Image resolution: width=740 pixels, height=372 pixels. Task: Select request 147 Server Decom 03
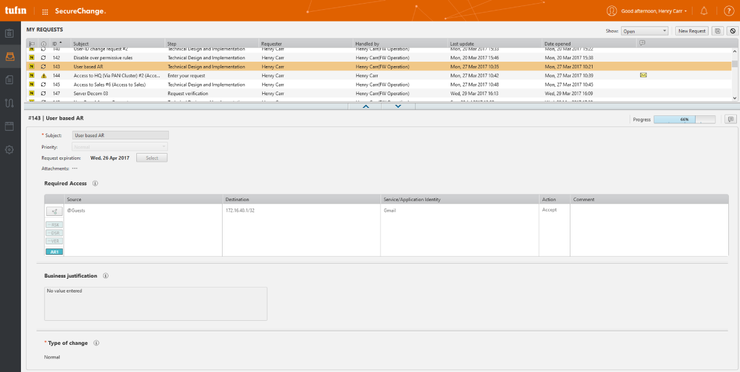pos(378,93)
